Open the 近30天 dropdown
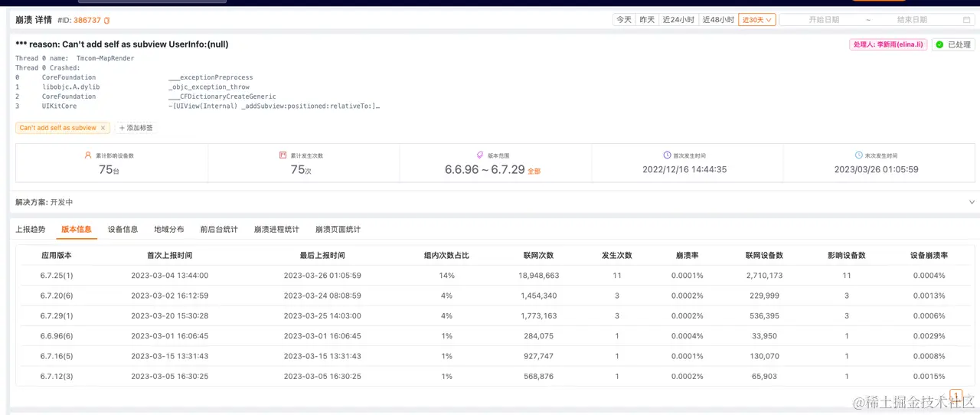This screenshot has width=980, height=415. (757, 20)
